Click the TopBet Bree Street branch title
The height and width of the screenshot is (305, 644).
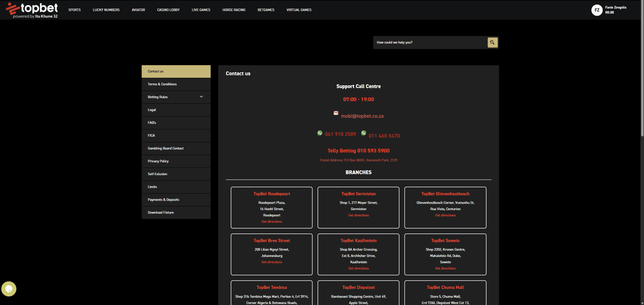tap(272, 241)
